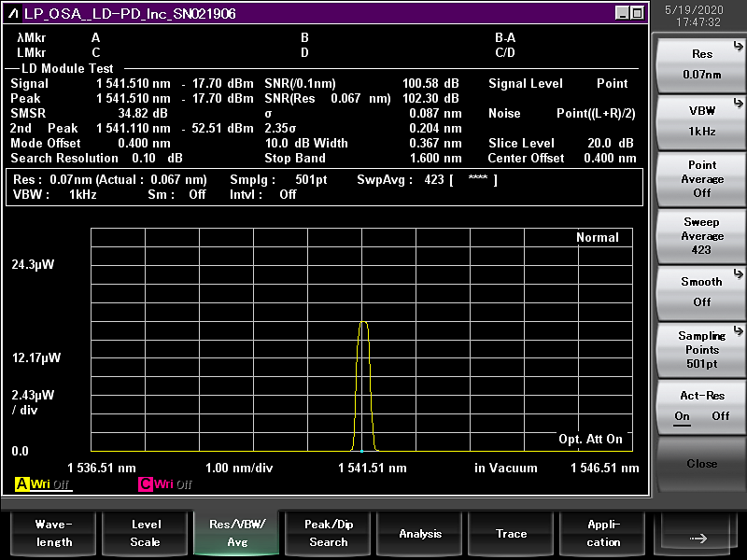Click the pink trace C indicator
This screenshot has height=560, width=747.
tap(146, 484)
